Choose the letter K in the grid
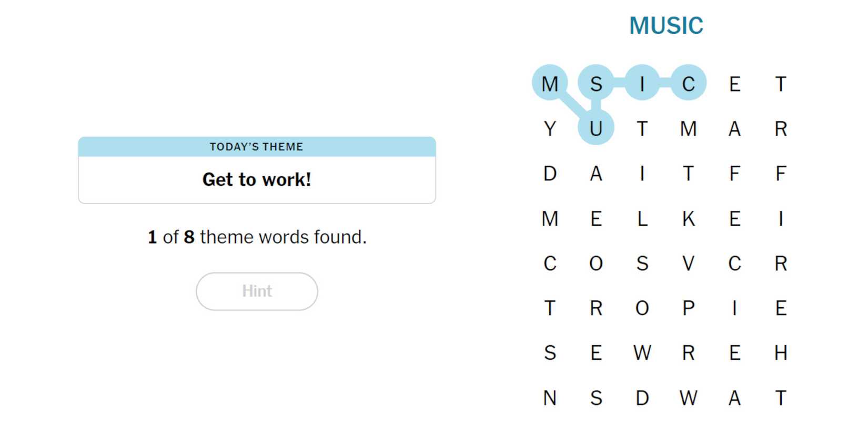868x434 pixels. [x=688, y=218]
